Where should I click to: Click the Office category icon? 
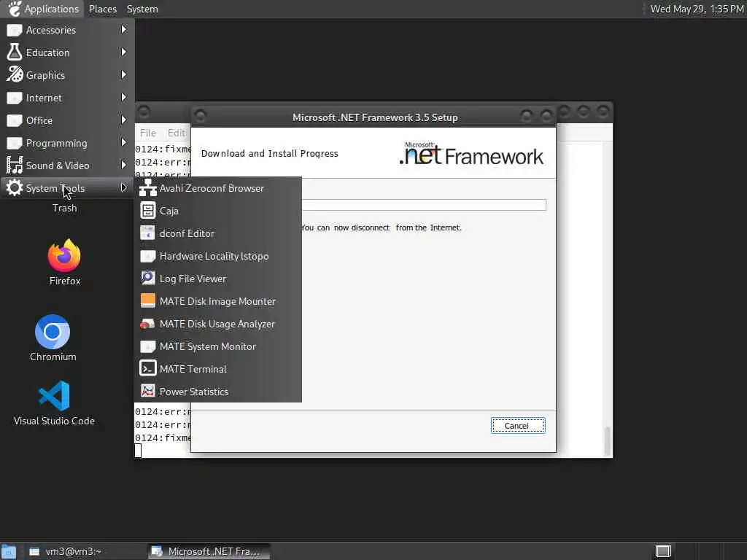coord(15,120)
